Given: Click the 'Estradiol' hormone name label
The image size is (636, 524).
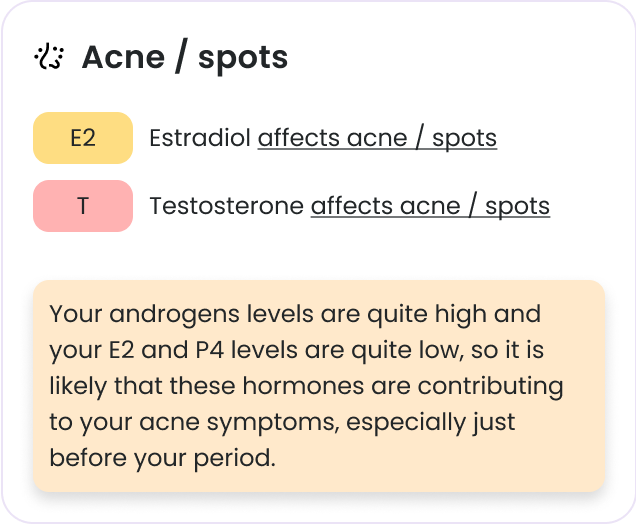Looking at the screenshot, I should 201,138.
